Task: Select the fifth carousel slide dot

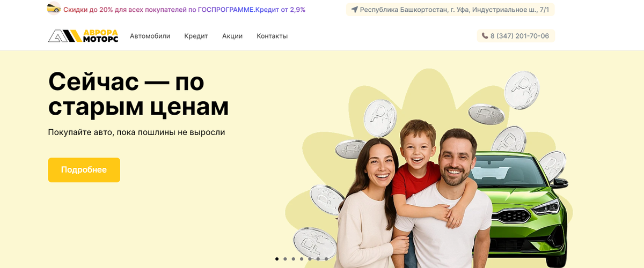Action: (x=310, y=259)
